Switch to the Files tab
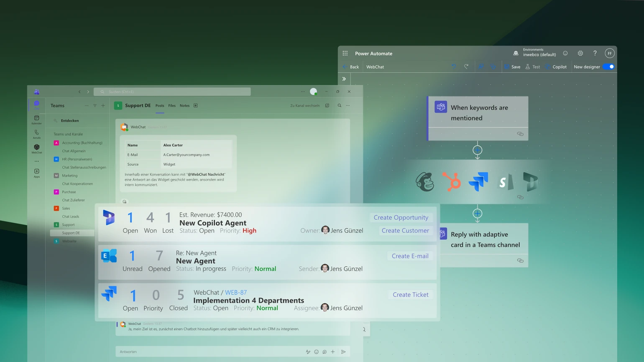Viewport: 644px width, 362px height. (172, 105)
